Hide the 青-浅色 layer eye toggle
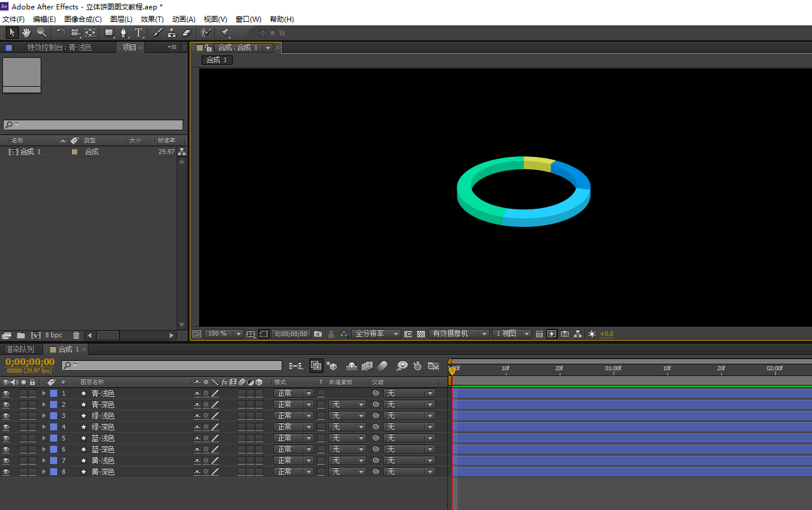The width and height of the screenshot is (812, 510). coord(6,393)
